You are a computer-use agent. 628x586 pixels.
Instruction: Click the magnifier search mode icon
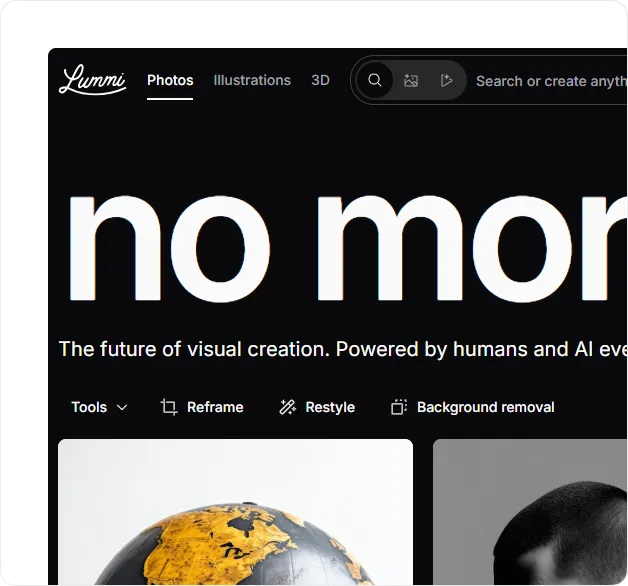point(375,81)
